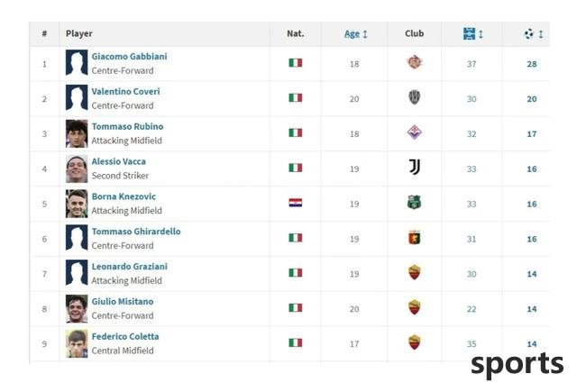This screenshot has width=577, height=392.
Task: Open Giacomo Gabbiani's 28 goals figure
Action: tap(532, 64)
